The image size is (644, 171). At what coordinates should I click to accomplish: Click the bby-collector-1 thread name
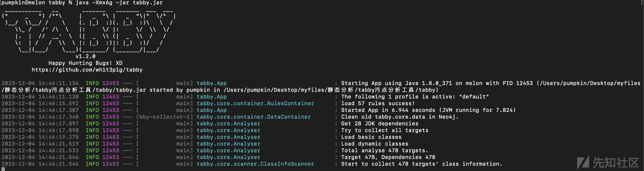[166, 117]
